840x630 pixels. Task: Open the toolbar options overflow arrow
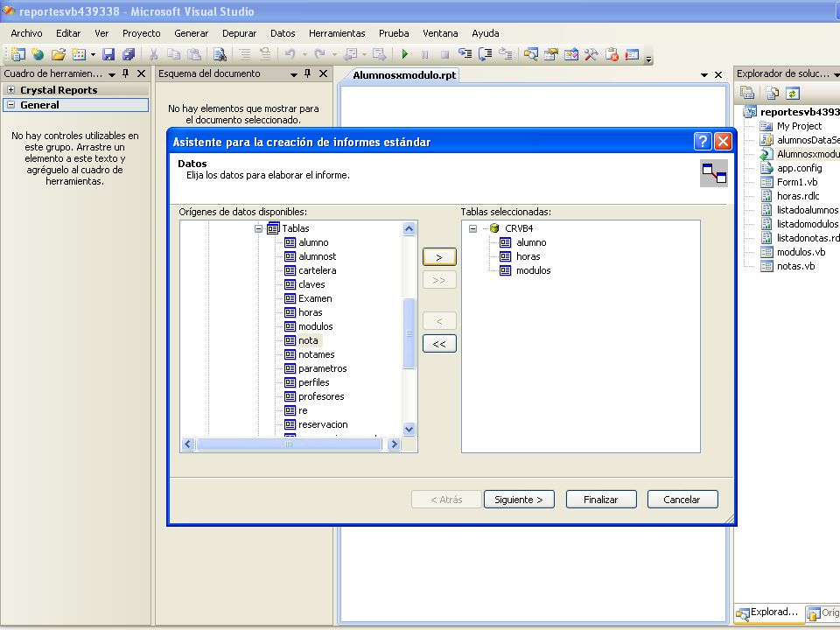pos(648,59)
